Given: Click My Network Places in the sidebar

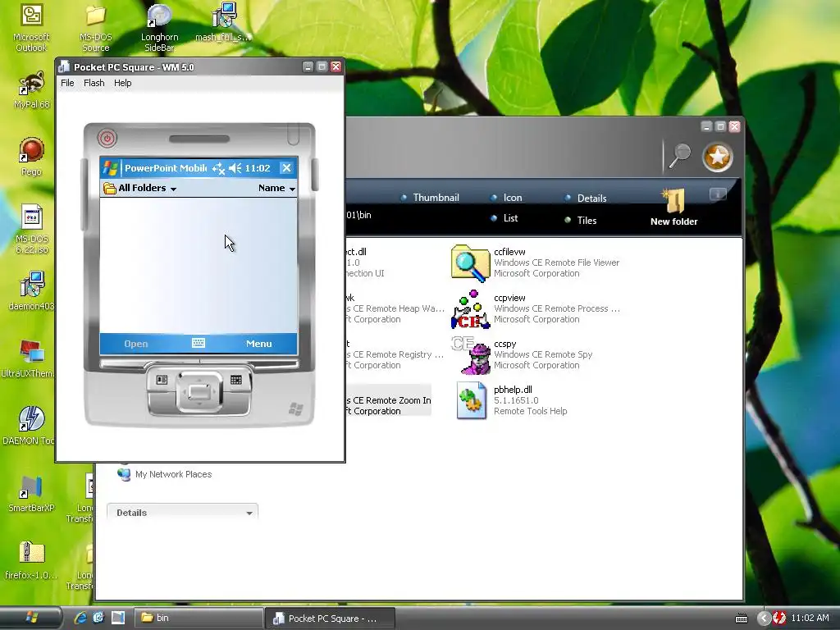Looking at the screenshot, I should 164,474.
